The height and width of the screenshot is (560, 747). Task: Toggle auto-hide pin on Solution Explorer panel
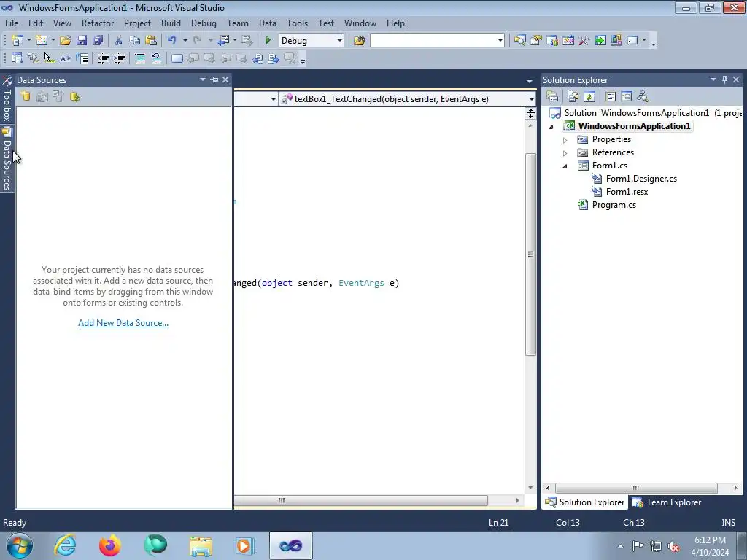(724, 79)
